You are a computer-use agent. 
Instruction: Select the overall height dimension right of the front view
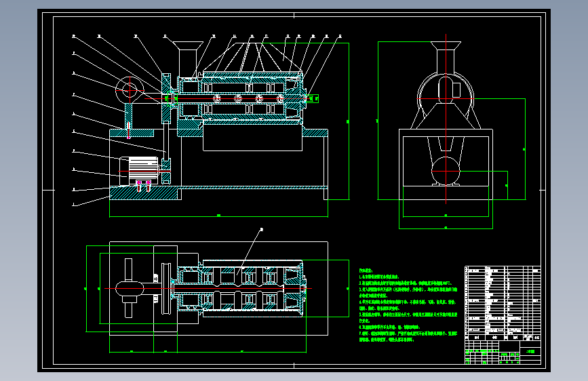tap(349, 121)
